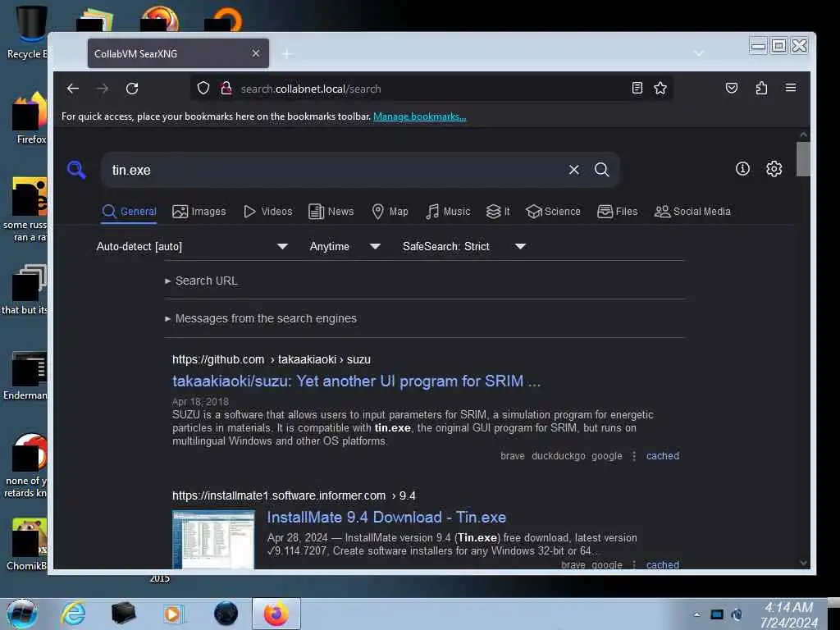Expand Messages from the search engines
This screenshot has height=630, width=840.
[261, 318]
